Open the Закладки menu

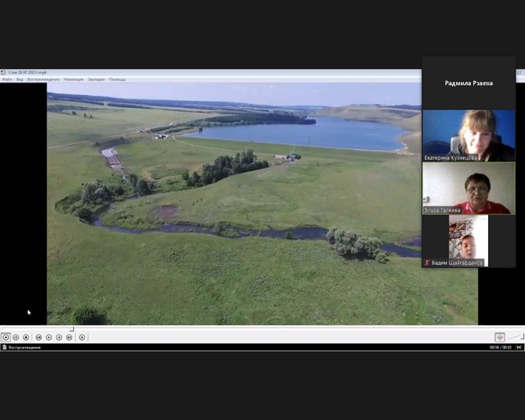96,79
